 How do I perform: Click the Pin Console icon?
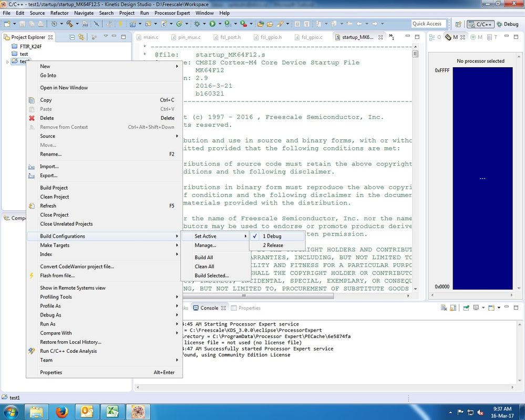click(x=466, y=308)
